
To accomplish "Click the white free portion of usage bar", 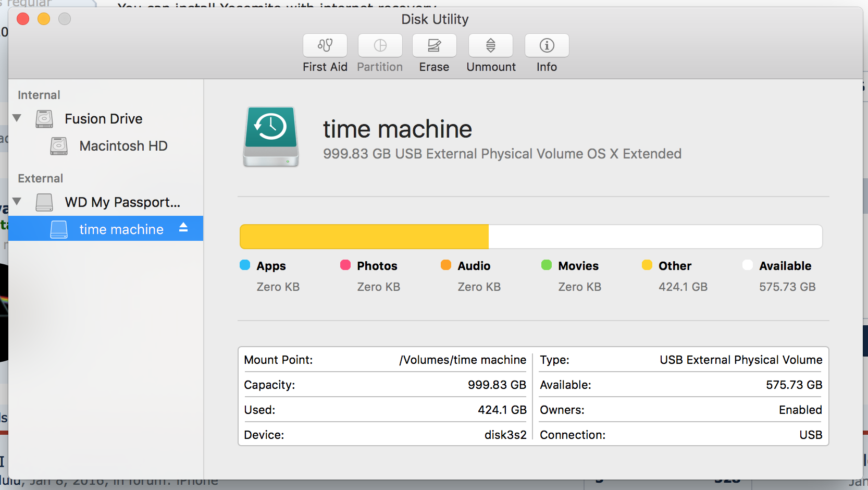I will coord(655,237).
